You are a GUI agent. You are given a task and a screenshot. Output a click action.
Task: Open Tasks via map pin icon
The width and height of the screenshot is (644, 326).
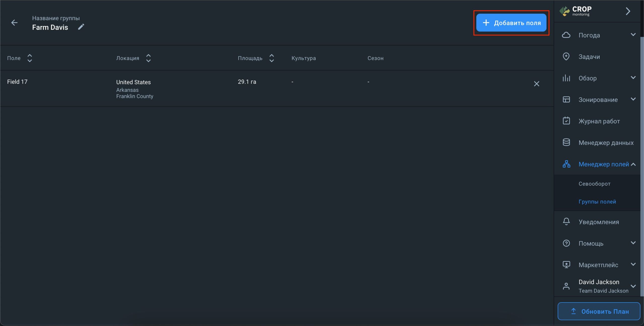coord(566,56)
